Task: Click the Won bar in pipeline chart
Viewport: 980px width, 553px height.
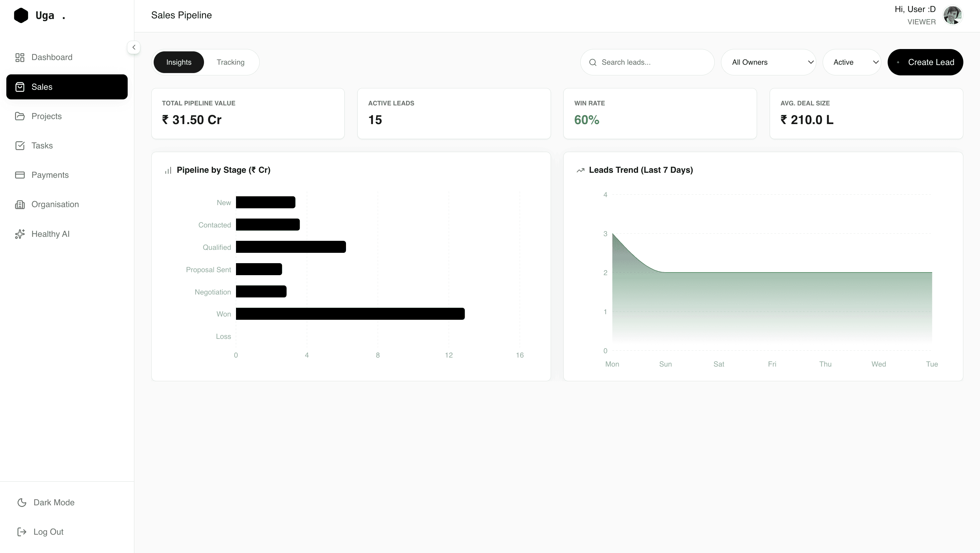Action: (x=350, y=314)
